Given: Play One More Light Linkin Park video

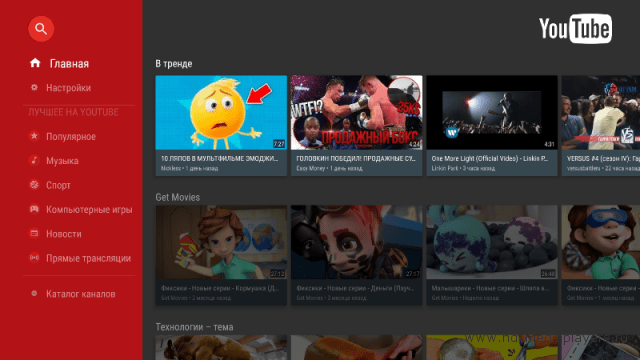Looking at the screenshot, I should [x=492, y=112].
